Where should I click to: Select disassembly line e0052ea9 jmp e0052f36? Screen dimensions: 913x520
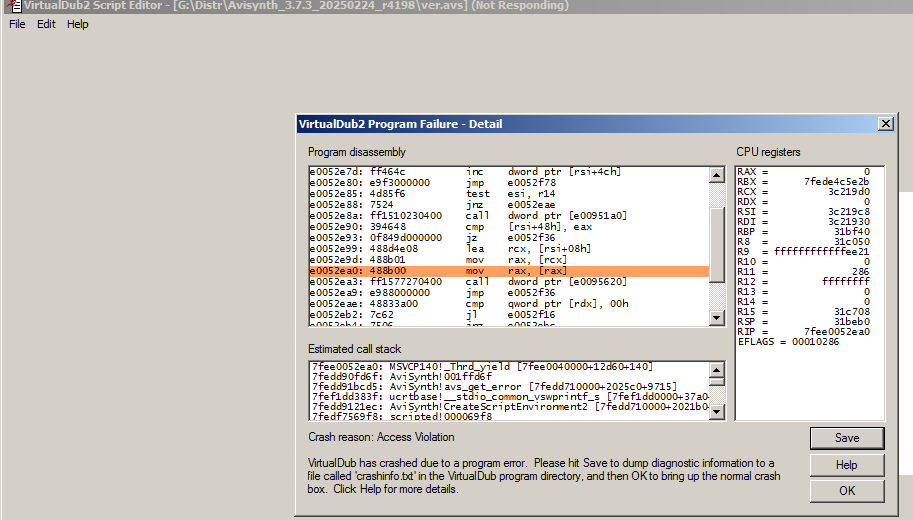coord(509,293)
